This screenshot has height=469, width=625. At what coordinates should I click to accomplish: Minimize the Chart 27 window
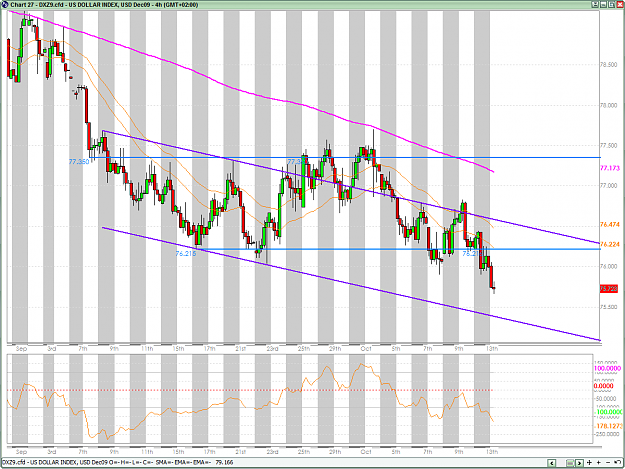click(603, 4)
